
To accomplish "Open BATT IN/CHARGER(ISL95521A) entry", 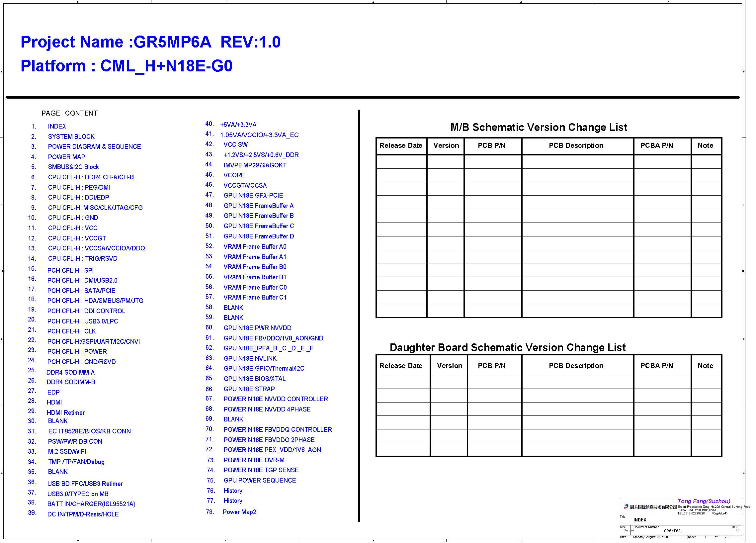I will [x=91, y=505].
